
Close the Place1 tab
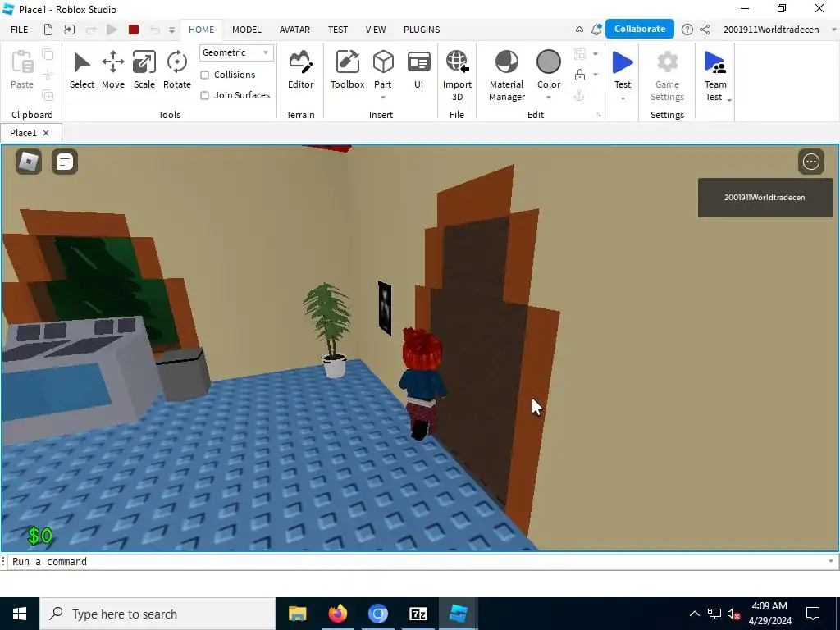click(x=46, y=133)
